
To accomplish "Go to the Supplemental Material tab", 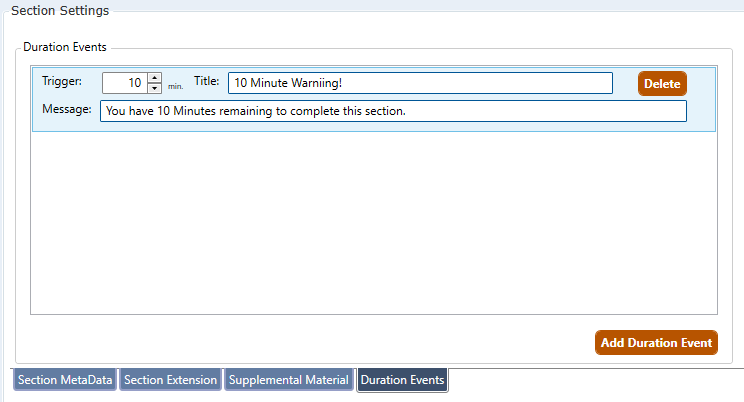I will click(288, 380).
